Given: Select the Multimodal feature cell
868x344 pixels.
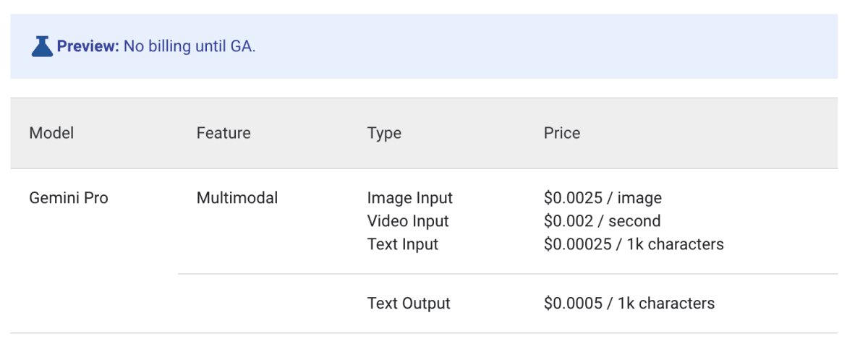Looking at the screenshot, I should coord(237,198).
